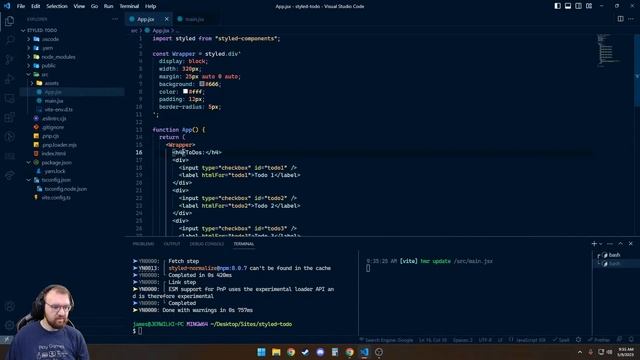Create a new terminal with plus icon

[594, 244]
